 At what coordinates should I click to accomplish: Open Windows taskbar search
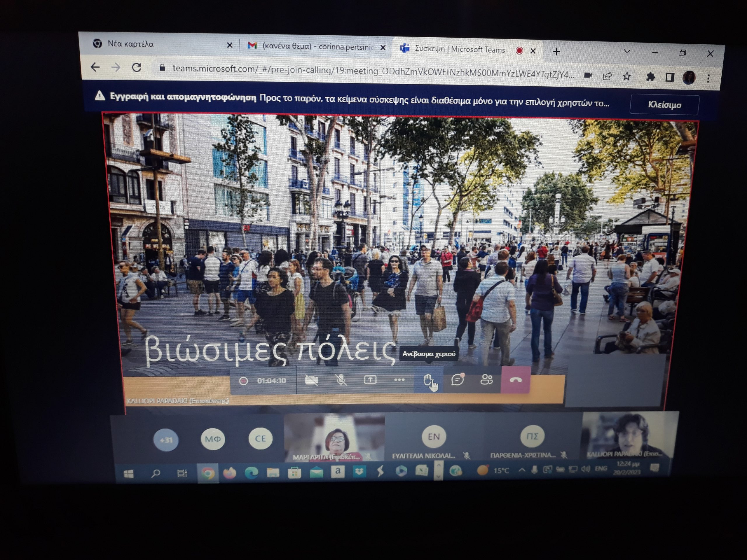(155, 474)
